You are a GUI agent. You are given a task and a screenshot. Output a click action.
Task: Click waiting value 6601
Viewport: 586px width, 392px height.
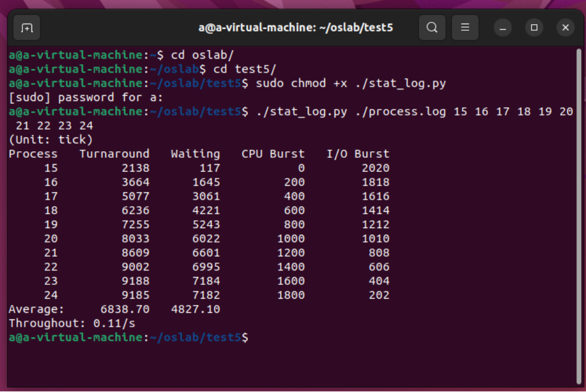[206, 253]
